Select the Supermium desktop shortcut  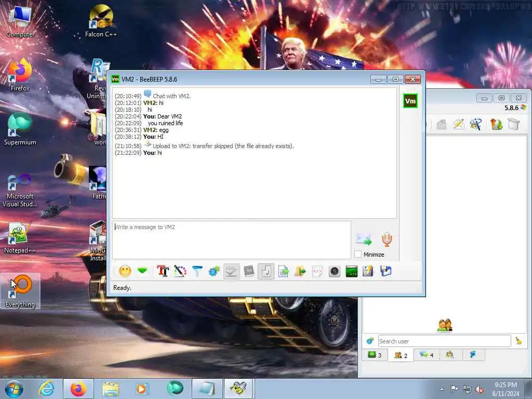tap(20, 129)
